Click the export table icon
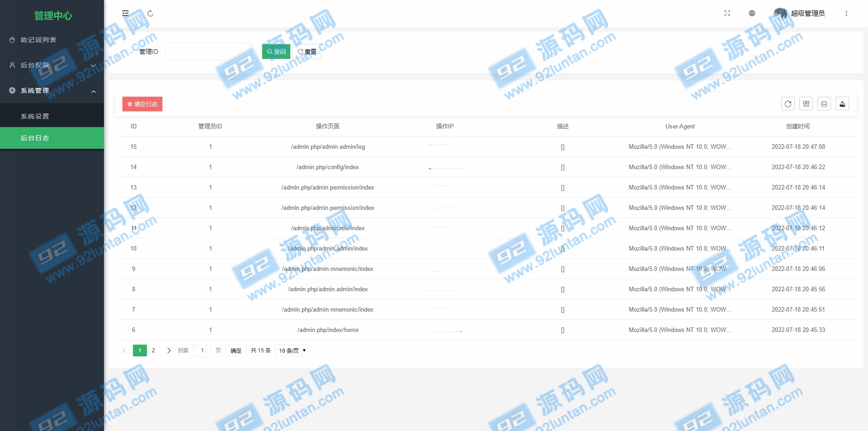The width and height of the screenshot is (868, 431). pos(842,104)
